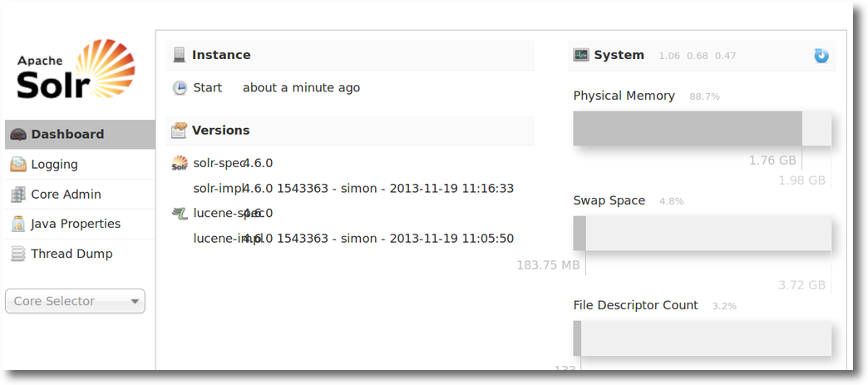Screen dimensions: 868x385
Task: Click the Instance server icon
Action: [x=179, y=55]
